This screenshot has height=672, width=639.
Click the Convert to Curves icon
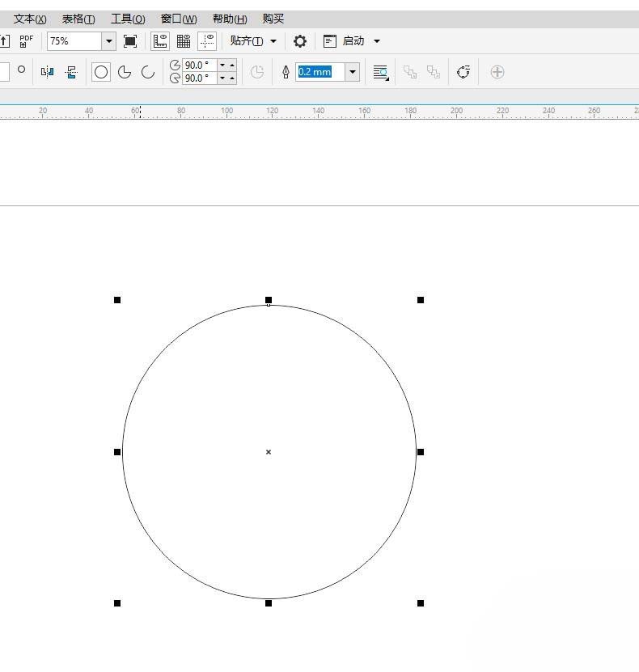pos(463,72)
